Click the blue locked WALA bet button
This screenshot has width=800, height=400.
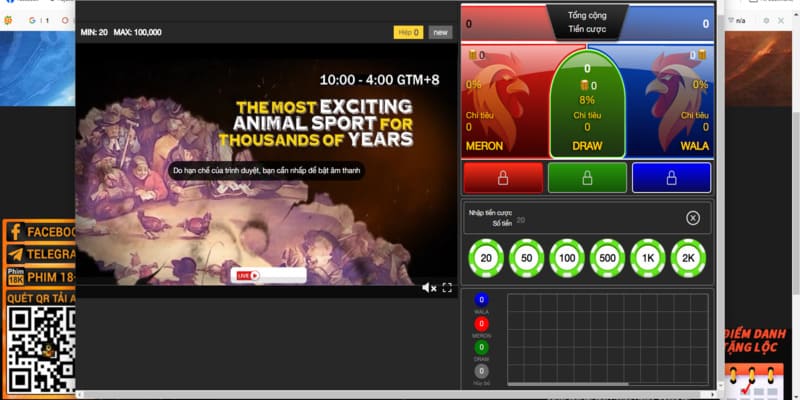tap(671, 178)
